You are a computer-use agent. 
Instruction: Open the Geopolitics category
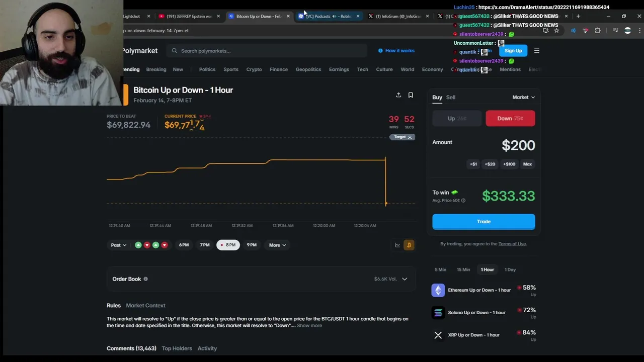[x=308, y=69]
